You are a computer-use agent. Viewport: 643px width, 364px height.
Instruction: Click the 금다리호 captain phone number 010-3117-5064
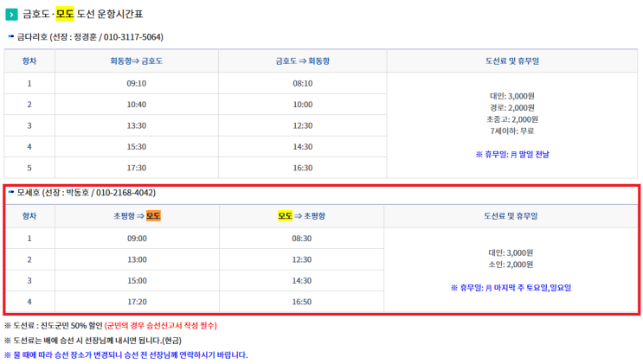point(133,37)
